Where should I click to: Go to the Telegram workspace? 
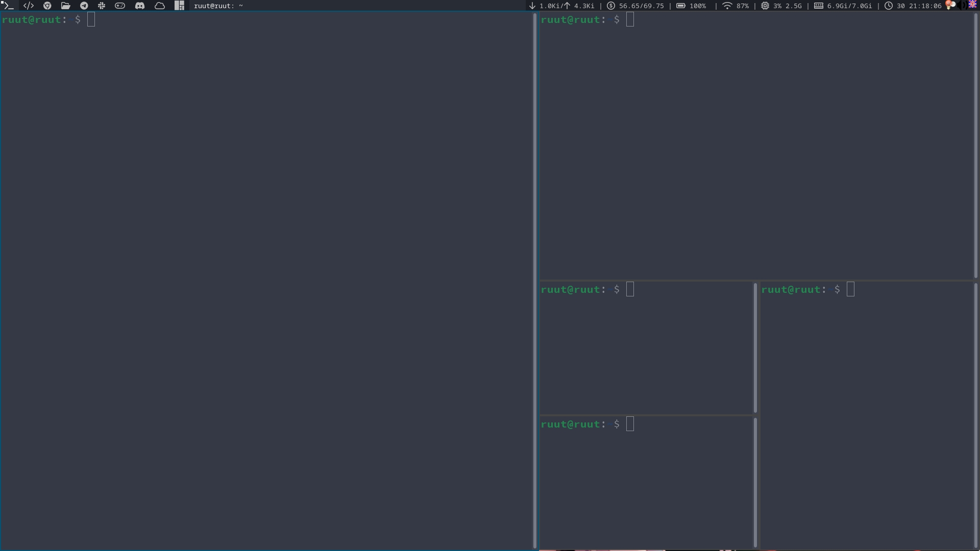tap(84, 6)
